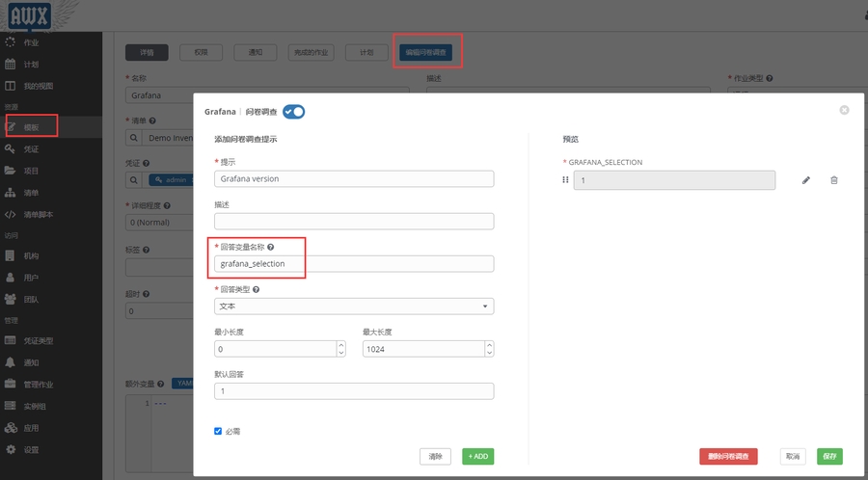Open 凭证 (Credentials) key icon in sidebar
The height and width of the screenshot is (480, 868).
pyautogui.click(x=10, y=149)
